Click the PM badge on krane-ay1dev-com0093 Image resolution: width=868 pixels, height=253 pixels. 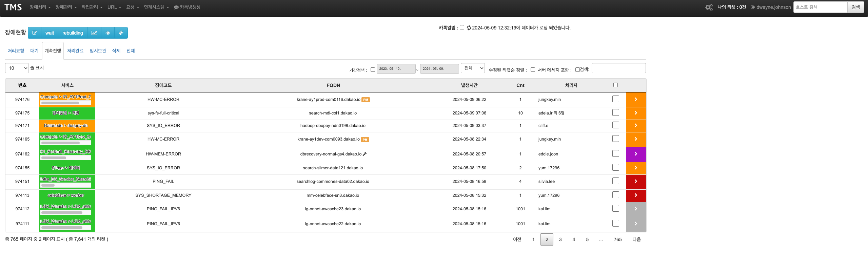(x=365, y=140)
